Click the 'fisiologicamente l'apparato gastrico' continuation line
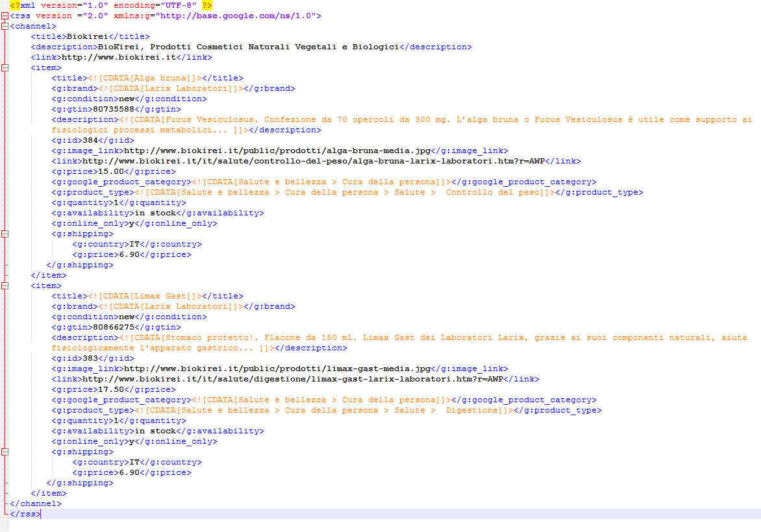The height and width of the screenshot is (532, 761). coord(199,348)
